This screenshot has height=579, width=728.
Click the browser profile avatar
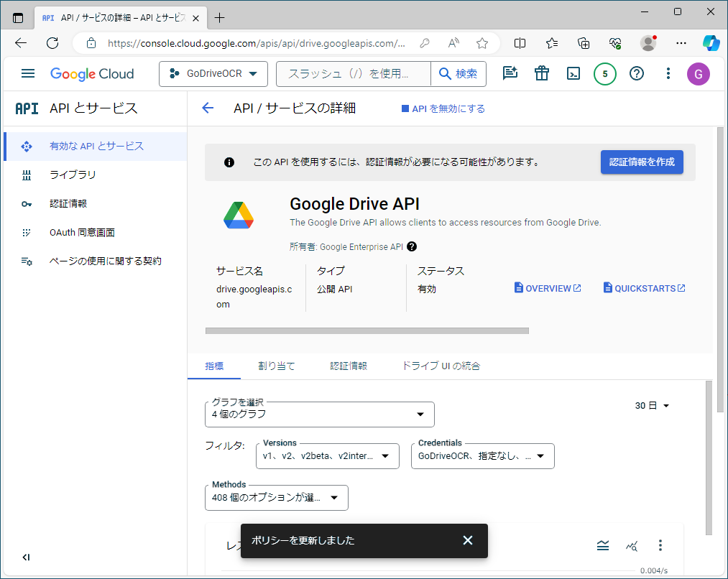(x=648, y=43)
